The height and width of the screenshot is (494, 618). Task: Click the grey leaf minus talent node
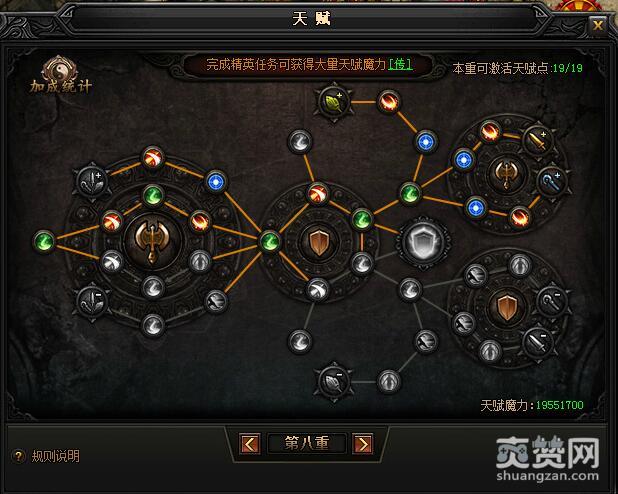(334, 381)
